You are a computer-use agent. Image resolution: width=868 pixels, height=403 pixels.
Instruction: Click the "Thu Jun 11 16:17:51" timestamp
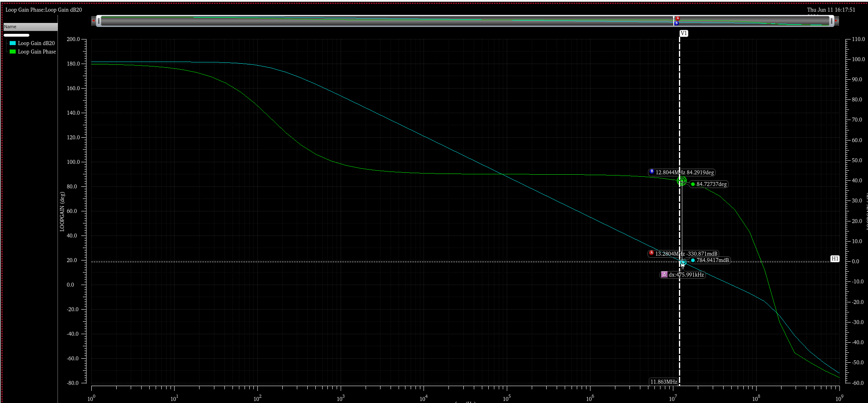point(831,10)
